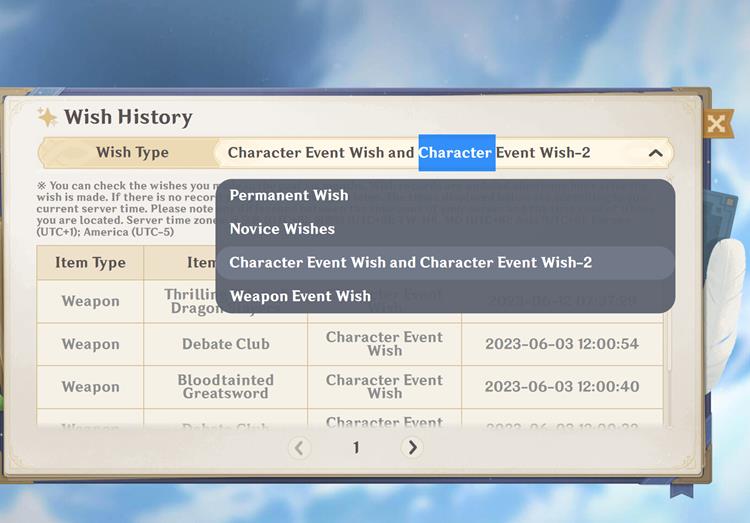The height and width of the screenshot is (523, 750).
Task: Click the sparkle icon beside Wish History
Action: [47, 117]
